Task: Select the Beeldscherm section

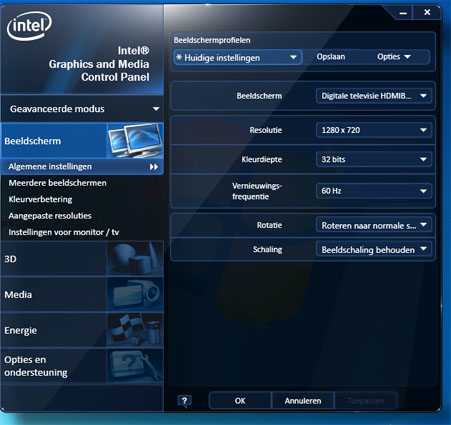Action: [82, 141]
